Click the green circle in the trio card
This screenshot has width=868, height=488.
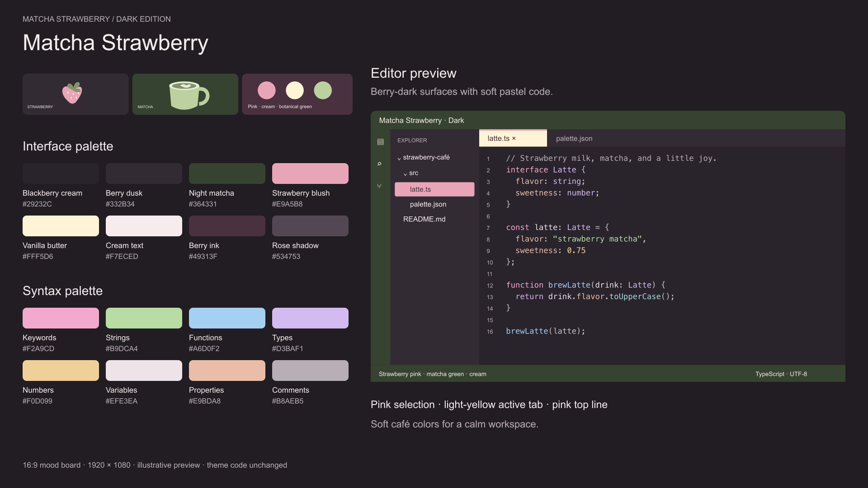coord(323,90)
